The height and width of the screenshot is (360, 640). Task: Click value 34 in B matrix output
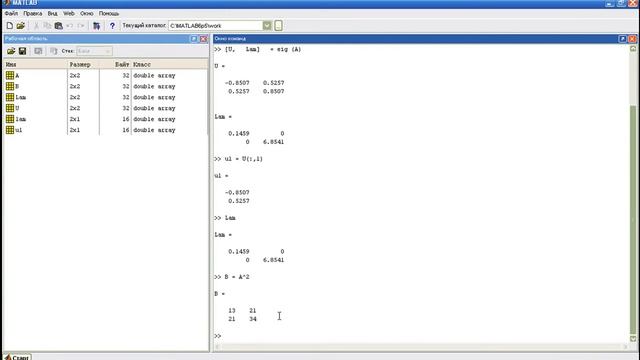point(253,319)
